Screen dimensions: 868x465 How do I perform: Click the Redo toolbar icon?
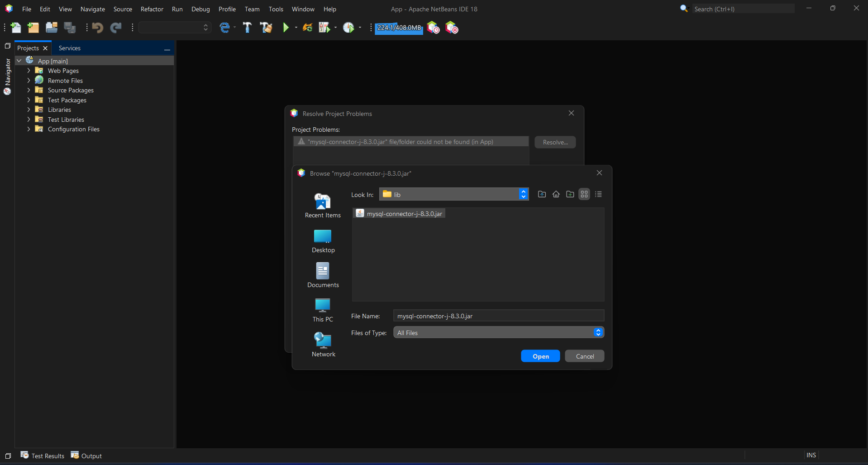tap(116, 28)
